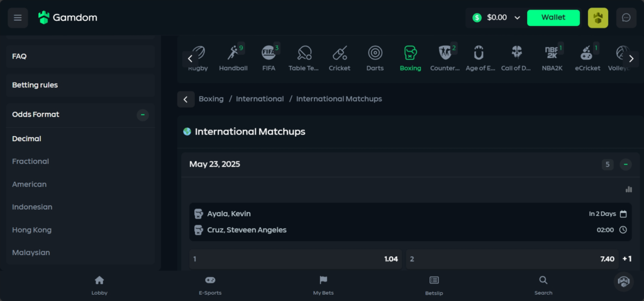Bet on outcome 2 at 7.40
The image size is (644, 301).
tap(512, 259)
